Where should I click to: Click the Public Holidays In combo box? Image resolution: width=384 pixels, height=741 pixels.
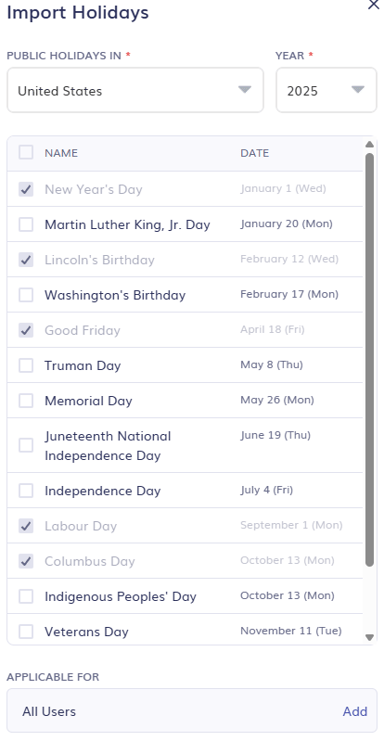pos(135,90)
